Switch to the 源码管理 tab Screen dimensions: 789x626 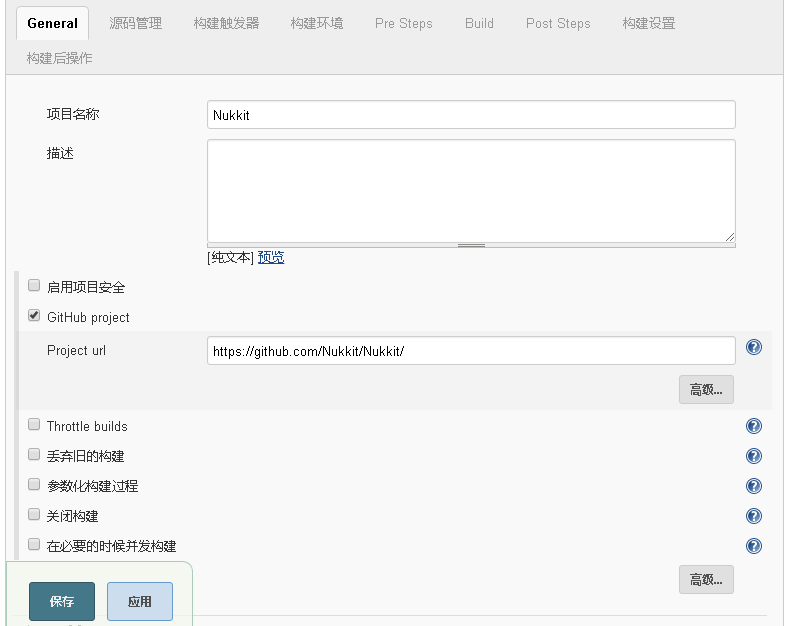pos(135,23)
